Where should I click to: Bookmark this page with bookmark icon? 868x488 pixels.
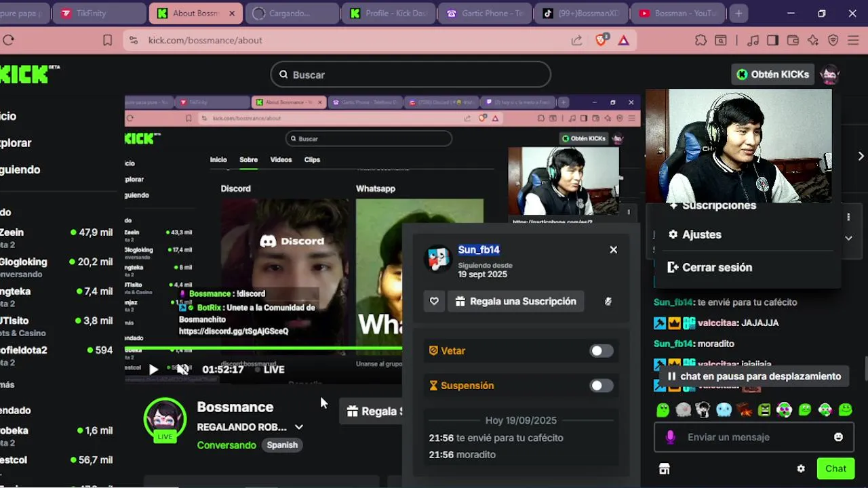[x=107, y=41]
